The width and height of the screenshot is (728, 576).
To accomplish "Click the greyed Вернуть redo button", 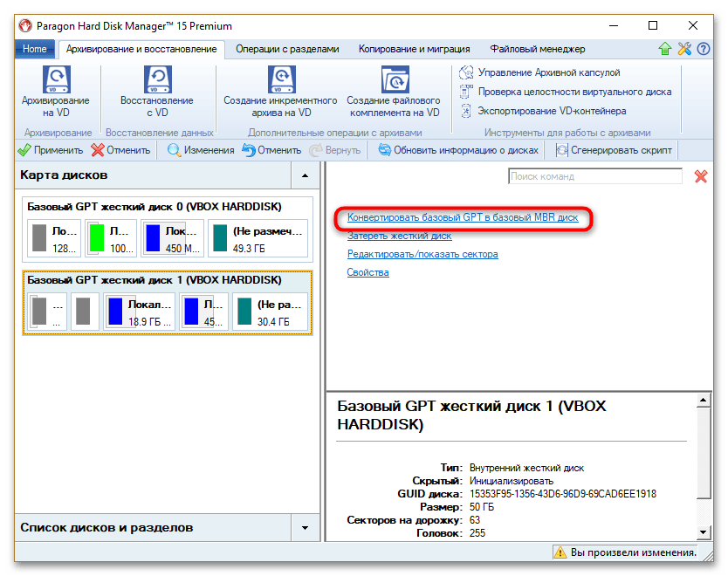I will click(x=334, y=150).
